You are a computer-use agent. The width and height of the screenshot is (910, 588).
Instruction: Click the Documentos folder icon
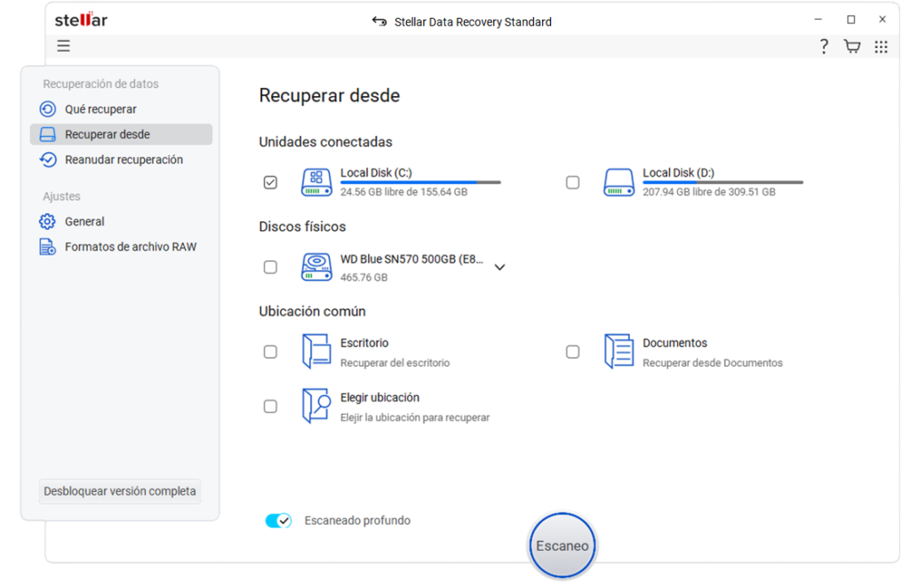coord(619,352)
